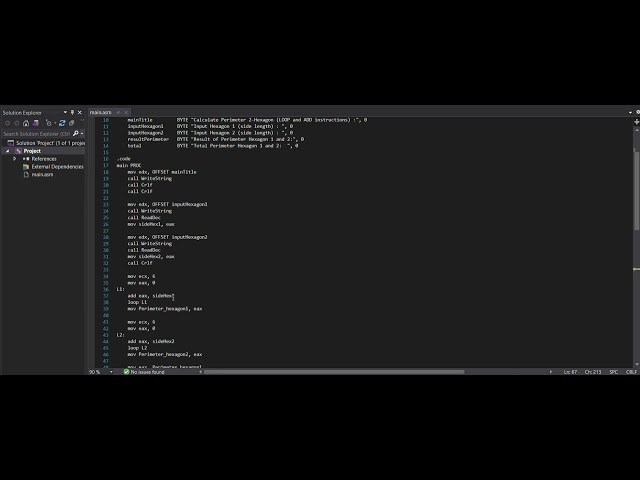Open main.asm in Solution Explorer tree
Viewport: 640px width, 480px height.
coord(42,174)
